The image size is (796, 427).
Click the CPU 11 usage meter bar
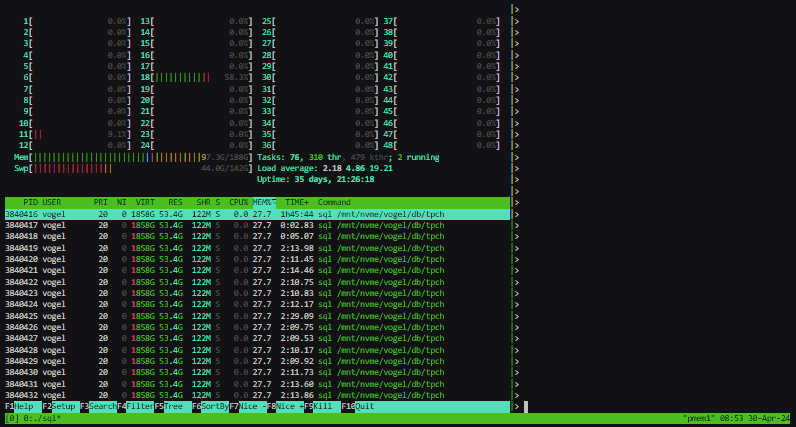pyautogui.click(x=75, y=135)
